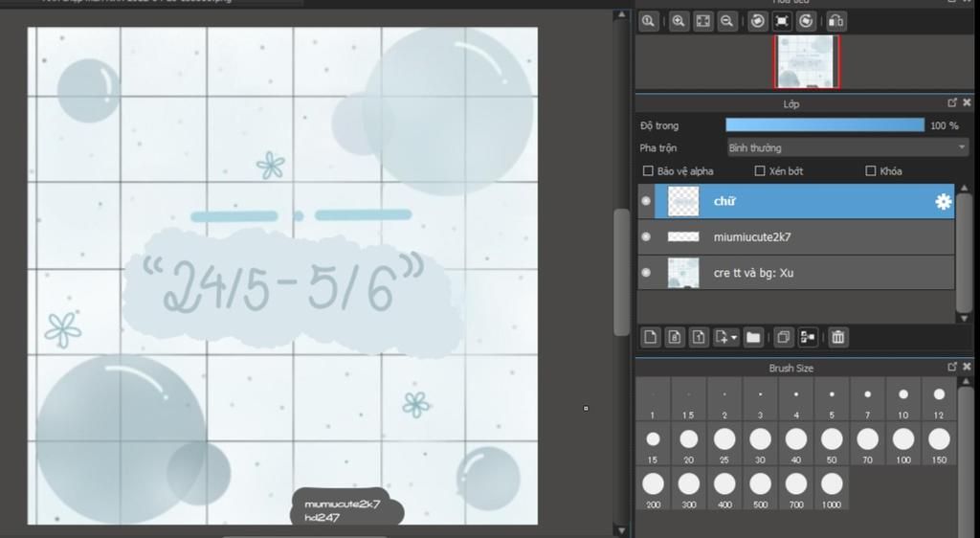Delete the selected layer with trash icon
The height and width of the screenshot is (538, 980).
838,337
